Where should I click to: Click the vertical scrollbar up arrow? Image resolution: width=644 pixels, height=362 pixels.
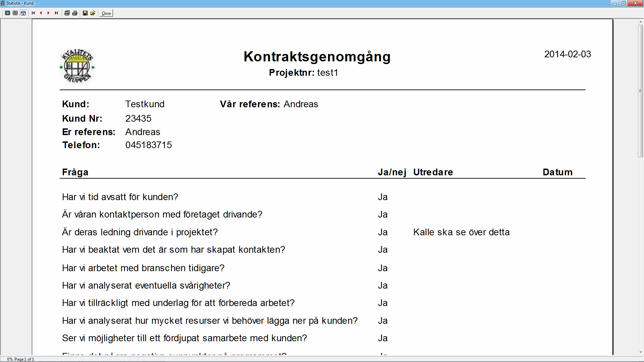tap(641, 22)
